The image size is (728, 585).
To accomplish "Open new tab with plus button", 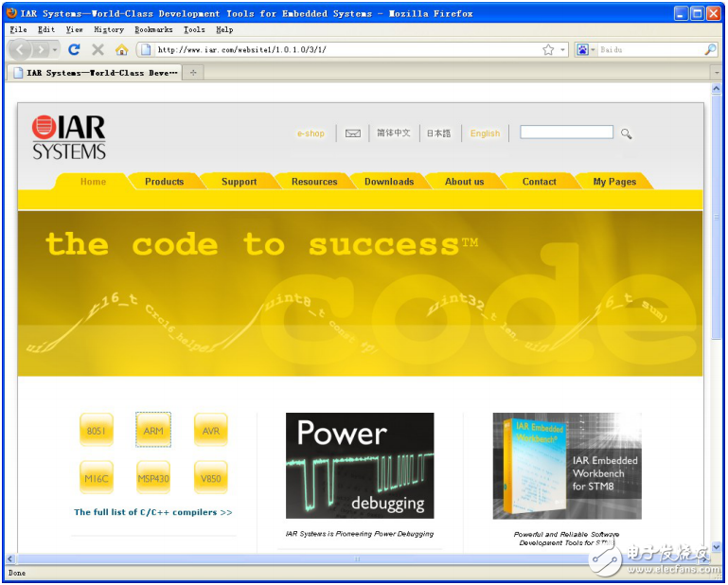I will tap(193, 72).
